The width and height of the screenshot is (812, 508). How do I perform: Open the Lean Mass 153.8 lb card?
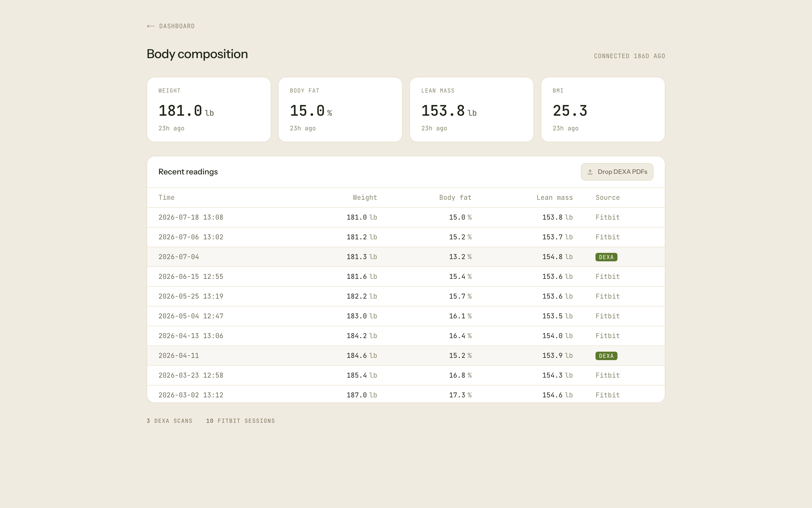click(471, 110)
